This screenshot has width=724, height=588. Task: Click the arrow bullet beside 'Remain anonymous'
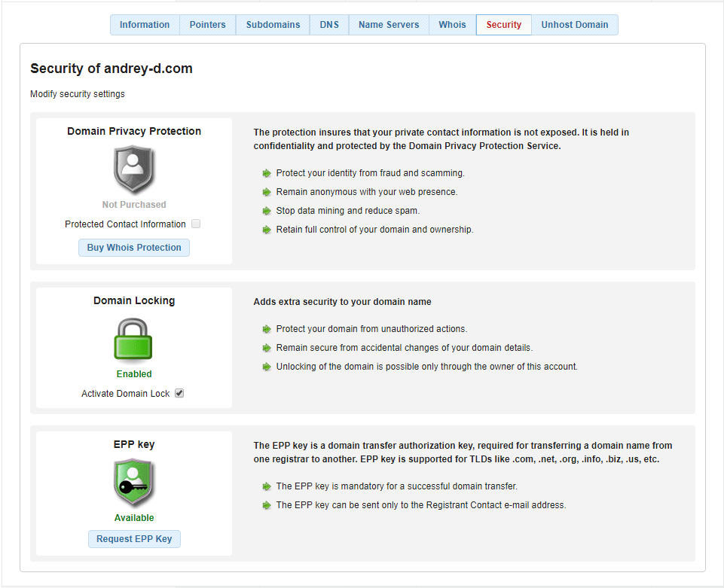pyautogui.click(x=267, y=192)
